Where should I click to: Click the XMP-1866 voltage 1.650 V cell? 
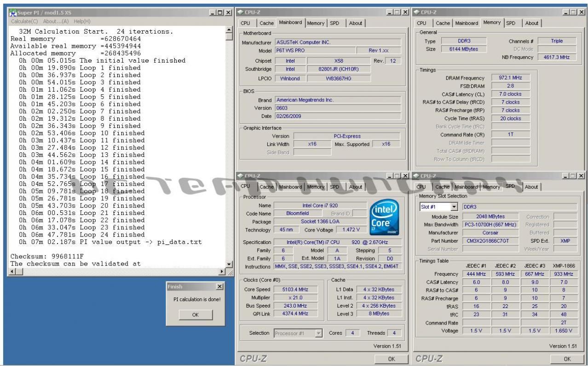(x=565, y=331)
